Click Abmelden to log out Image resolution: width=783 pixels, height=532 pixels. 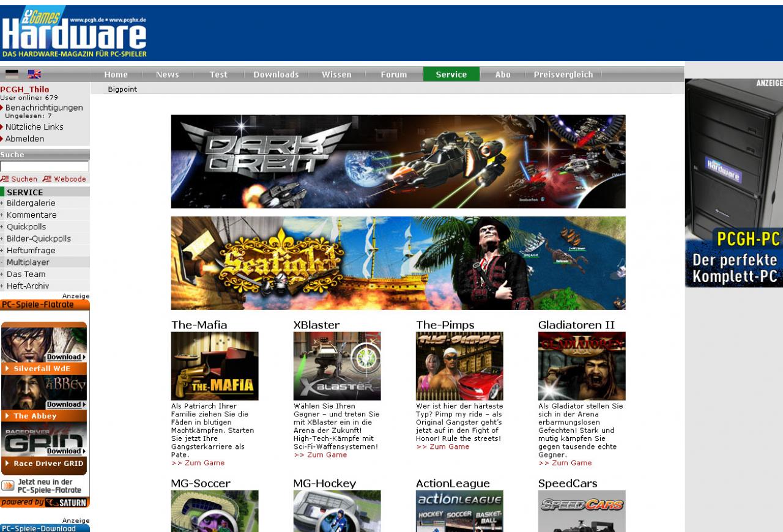tap(24, 139)
